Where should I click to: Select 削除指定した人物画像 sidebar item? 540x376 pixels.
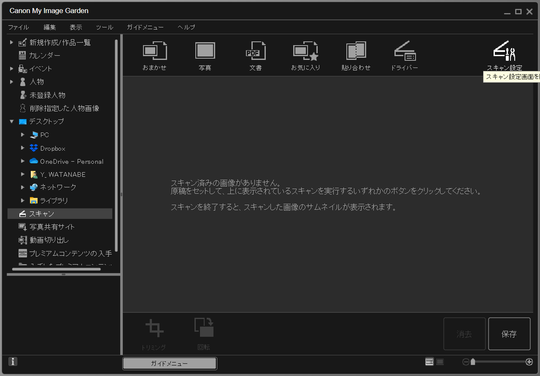pyautogui.click(x=64, y=108)
